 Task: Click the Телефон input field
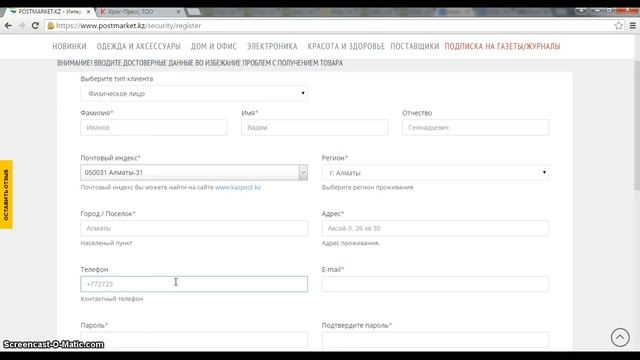(x=194, y=284)
